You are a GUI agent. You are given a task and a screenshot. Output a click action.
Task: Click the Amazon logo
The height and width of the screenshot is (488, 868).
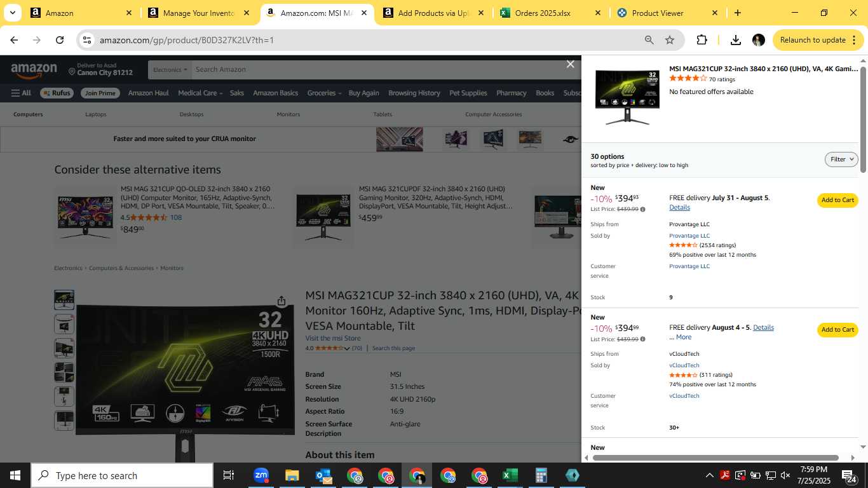[x=34, y=71]
